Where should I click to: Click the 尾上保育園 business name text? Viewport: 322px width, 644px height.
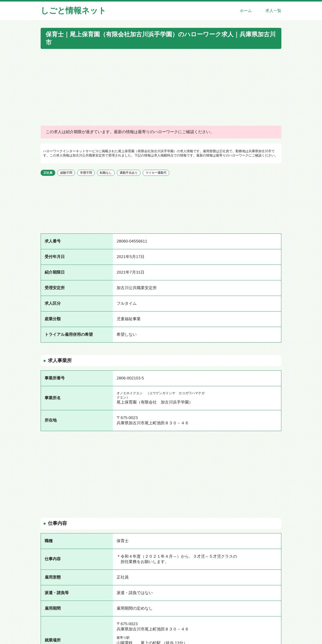point(154,402)
